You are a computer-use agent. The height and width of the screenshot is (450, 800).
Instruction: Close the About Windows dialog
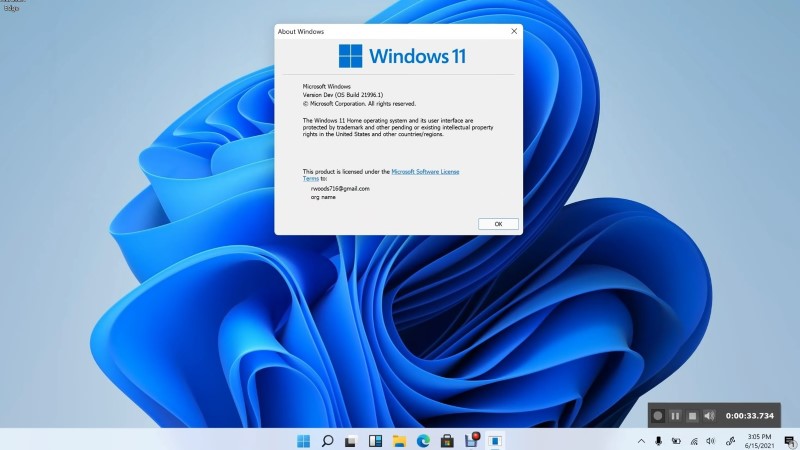pos(514,31)
